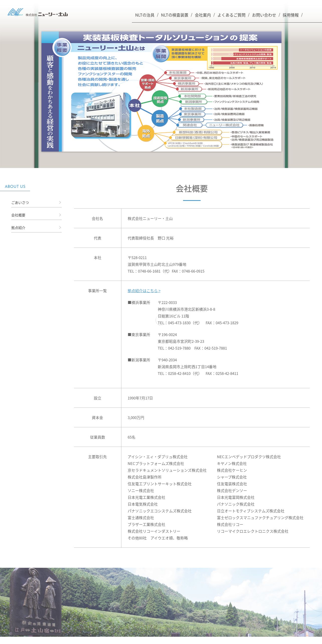Select ごあいさつ in the sidebar
The image size is (322, 644).
coord(36,202)
